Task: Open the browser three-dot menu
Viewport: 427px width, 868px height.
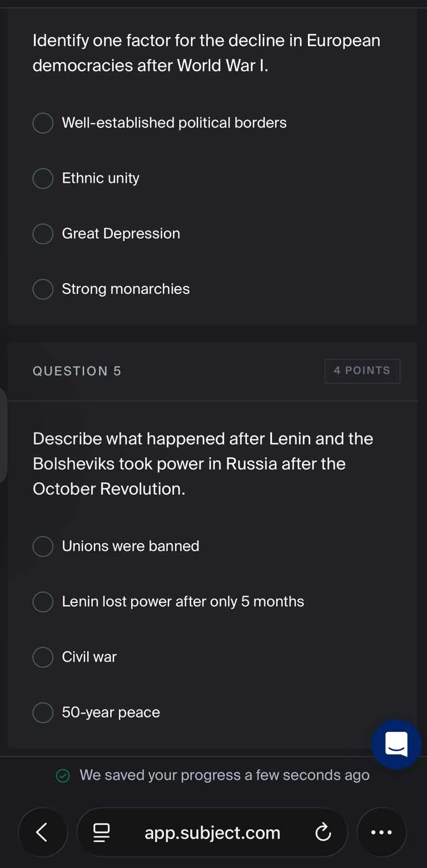Action: click(x=381, y=832)
